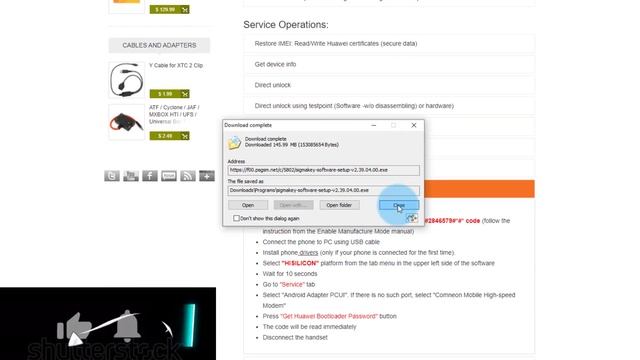This screenshot has height=360, width=640.
Task: Select 'Restore IMEI' service operation row
Action: tap(389, 44)
